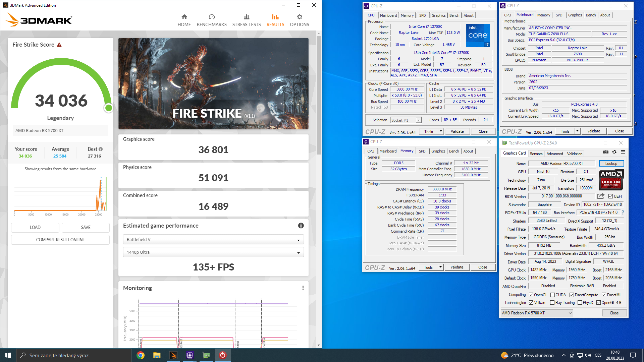Open the OPTIONS gear in 3DMark

coord(300,20)
